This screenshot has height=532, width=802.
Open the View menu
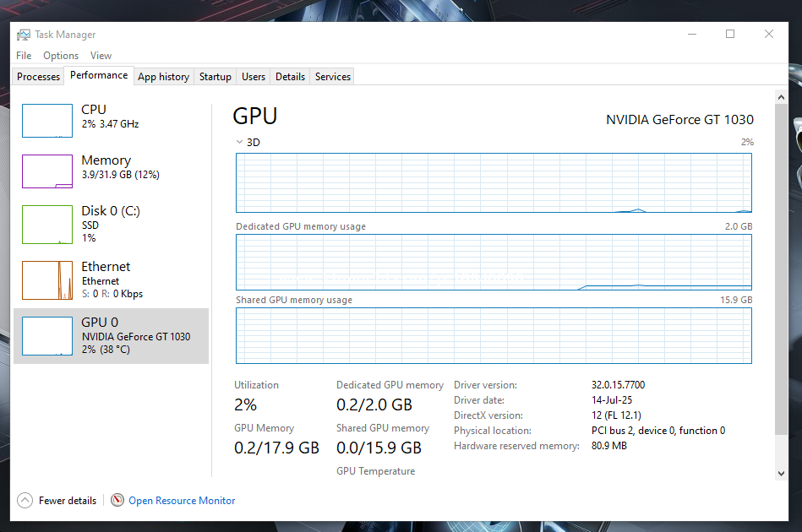(x=101, y=56)
